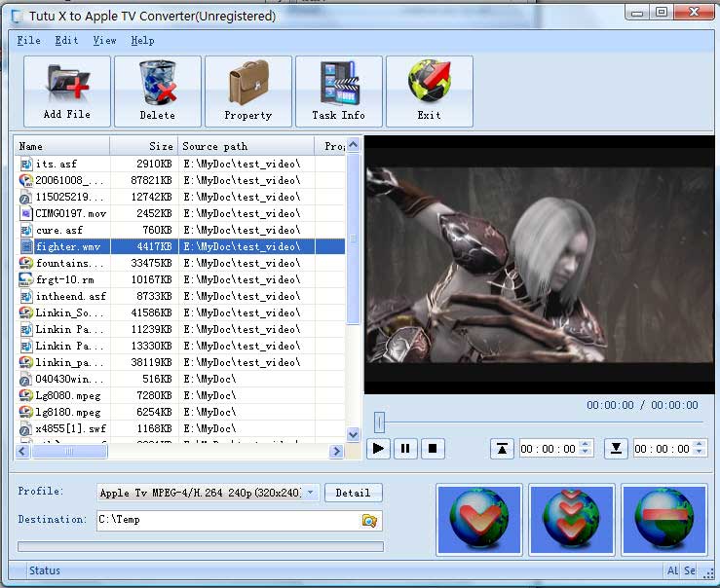720x588 pixels.
Task: Select the fighter.wmv row
Action: pos(180,246)
